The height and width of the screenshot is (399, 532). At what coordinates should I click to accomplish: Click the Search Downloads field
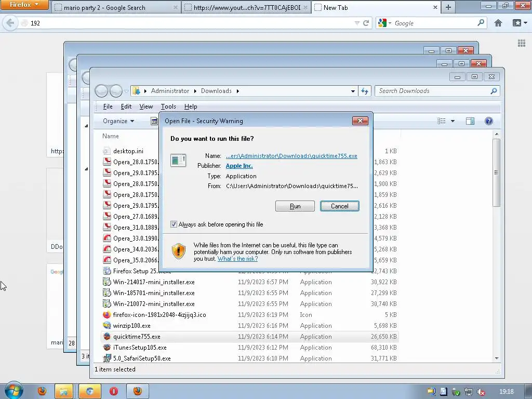[x=433, y=91]
